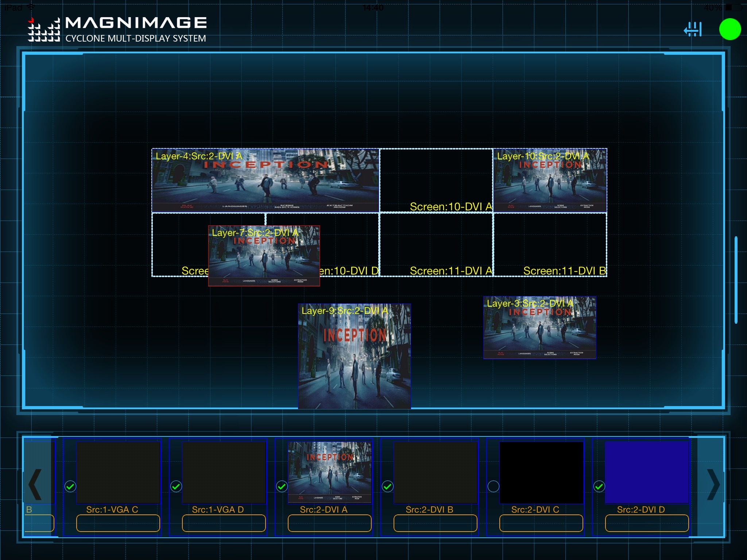Click the Src:2-DVI B source label

[x=429, y=509]
